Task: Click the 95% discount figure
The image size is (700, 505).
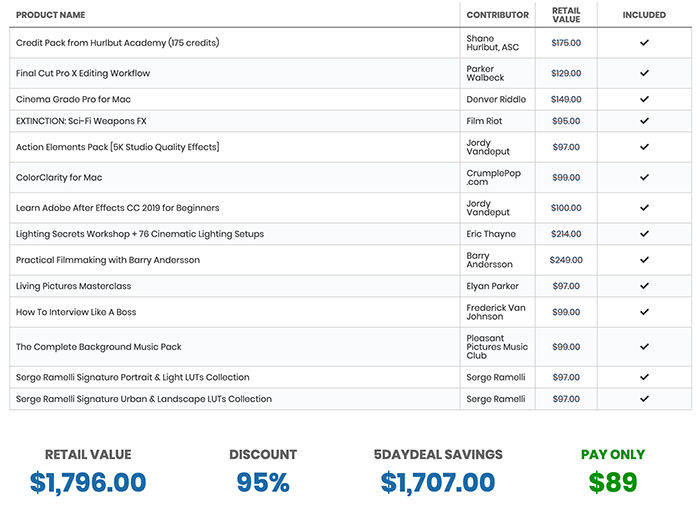Action: coord(263,482)
